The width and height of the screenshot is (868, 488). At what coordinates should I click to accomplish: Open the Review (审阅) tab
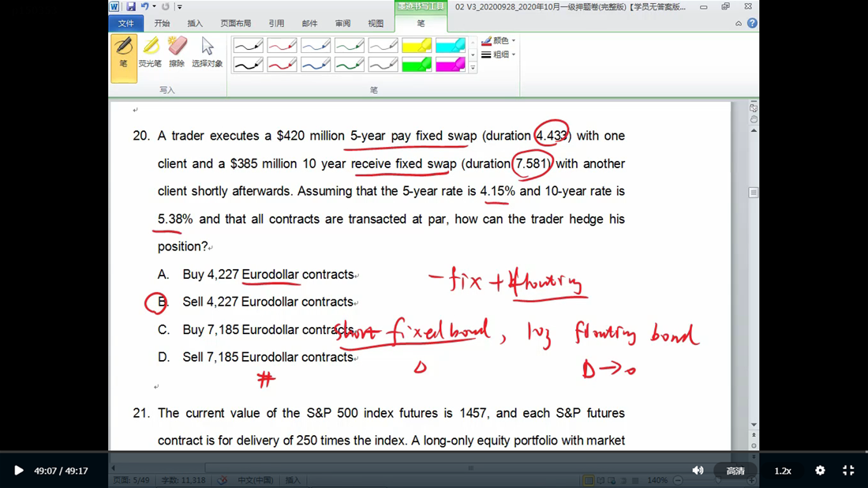coord(342,23)
